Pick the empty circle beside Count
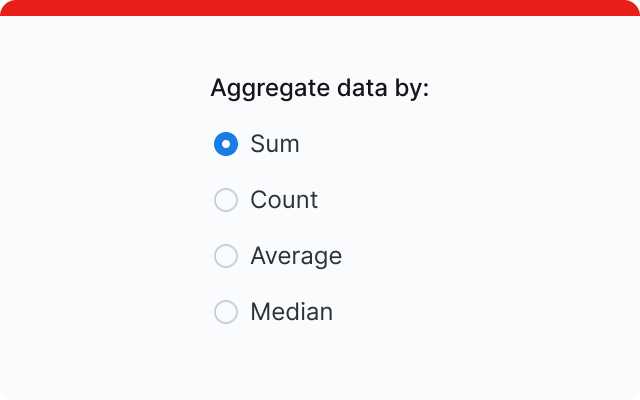This screenshot has height=400, width=640. pyautogui.click(x=226, y=200)
